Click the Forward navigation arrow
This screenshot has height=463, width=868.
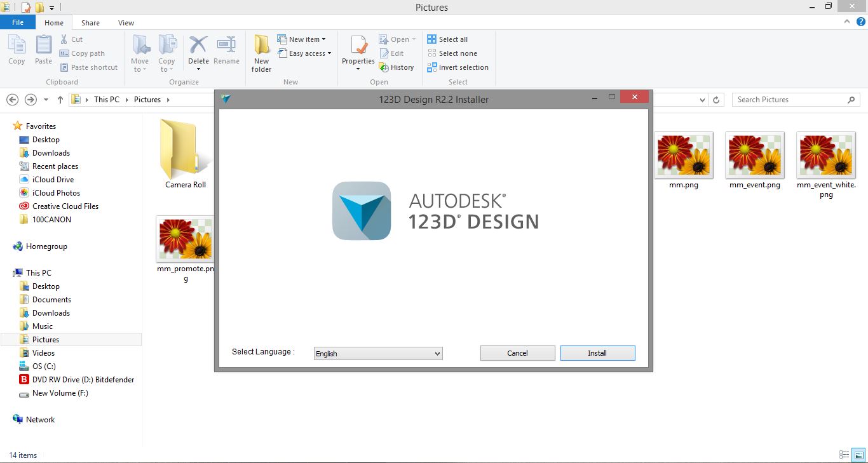[31, 100]
